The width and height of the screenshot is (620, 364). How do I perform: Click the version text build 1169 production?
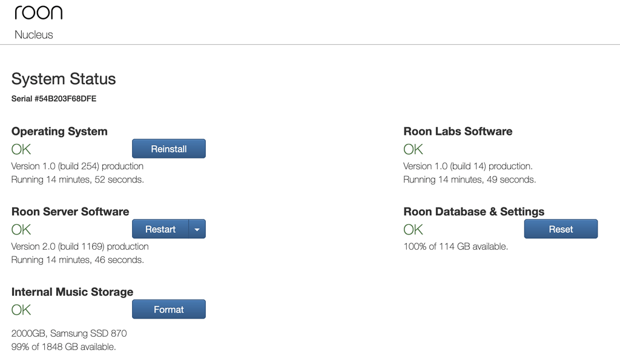coord(79,246)
